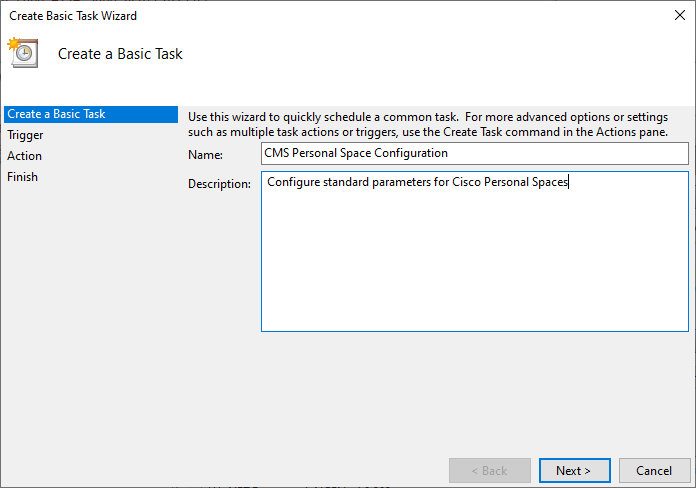The width and height of the screenshot is (696, 488).
Task: Cancel the wizard with the Cancel button
Action: (x=654, y=471)
